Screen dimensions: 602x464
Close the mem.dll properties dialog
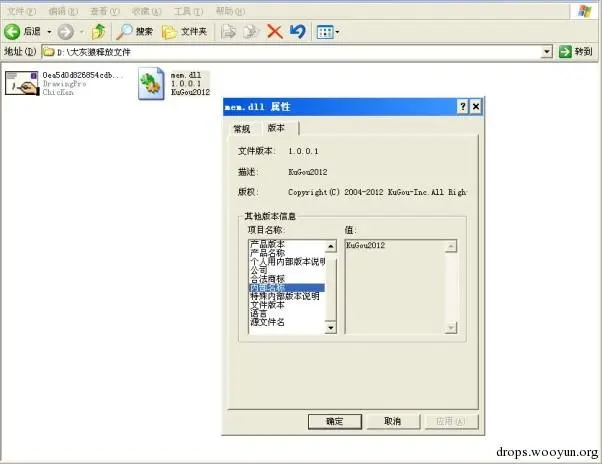click(x=476, y=106)
